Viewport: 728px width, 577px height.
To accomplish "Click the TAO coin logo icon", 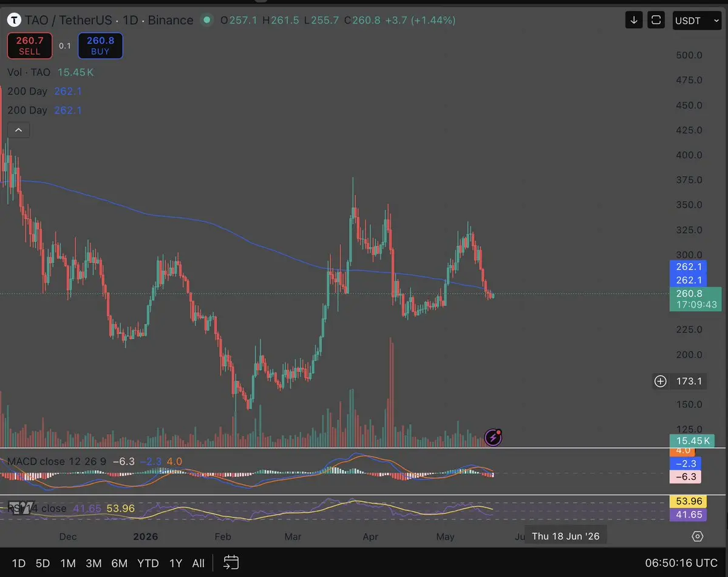I will point(14,20).
